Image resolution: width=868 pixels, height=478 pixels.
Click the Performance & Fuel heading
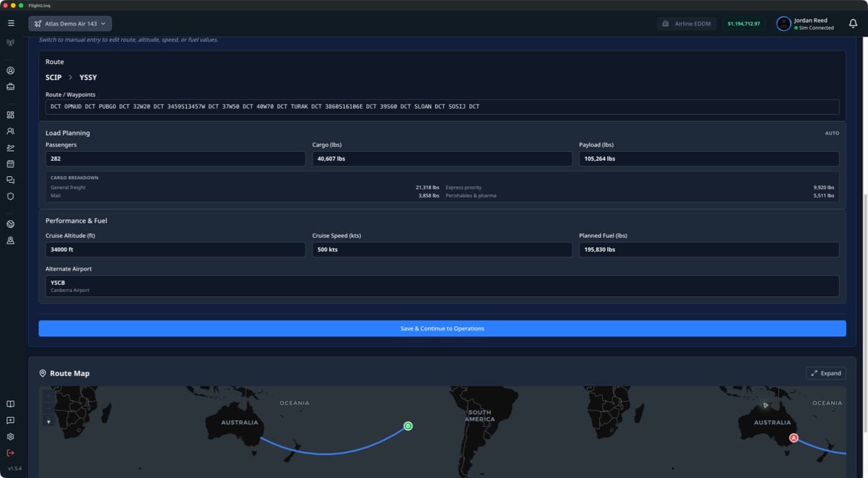tap(77, 221)
